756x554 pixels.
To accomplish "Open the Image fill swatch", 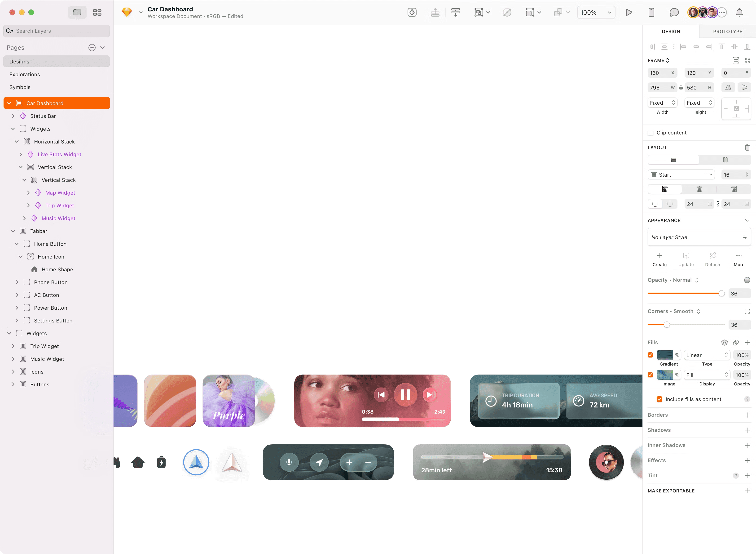I will [664, 375].
